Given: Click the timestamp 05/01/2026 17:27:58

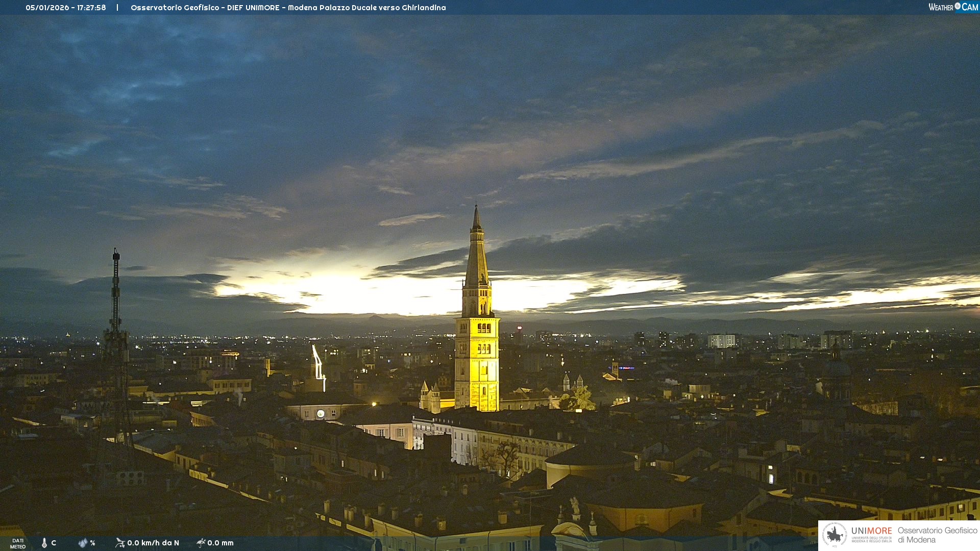Looking at the screenshot, I should [x=66, y=8].
